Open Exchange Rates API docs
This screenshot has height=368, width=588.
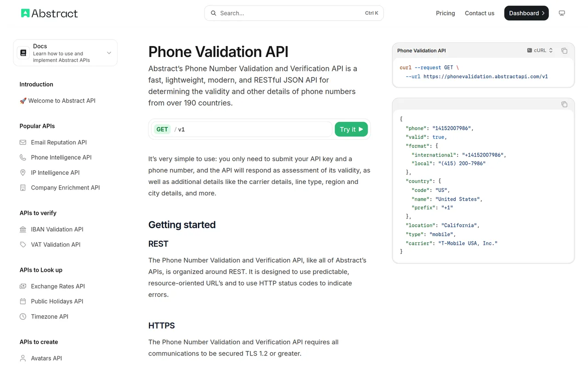point(58,286)
